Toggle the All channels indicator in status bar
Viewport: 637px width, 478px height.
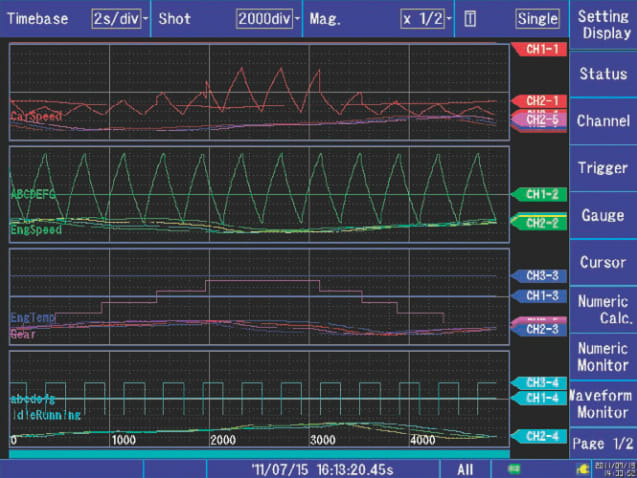[465, 468]
